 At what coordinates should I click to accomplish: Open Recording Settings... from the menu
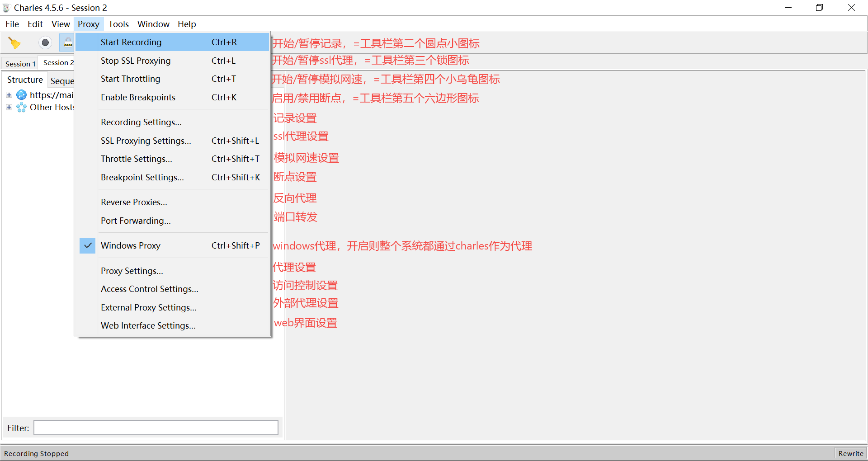coord(172,122)
